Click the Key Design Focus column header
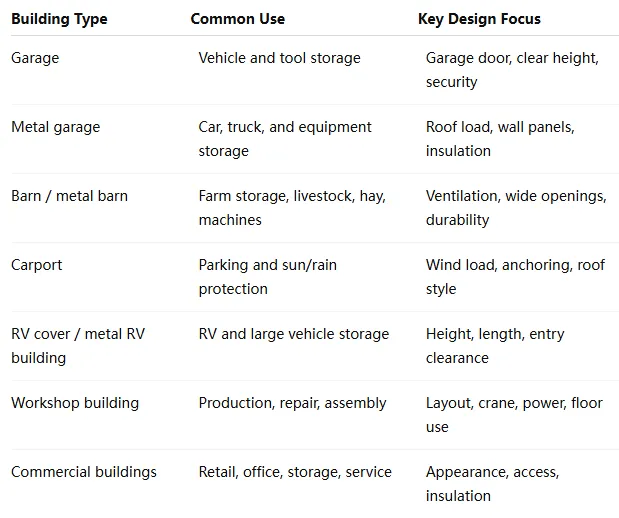The height and width of the screenshot is (518, 619). click(479, 19)
